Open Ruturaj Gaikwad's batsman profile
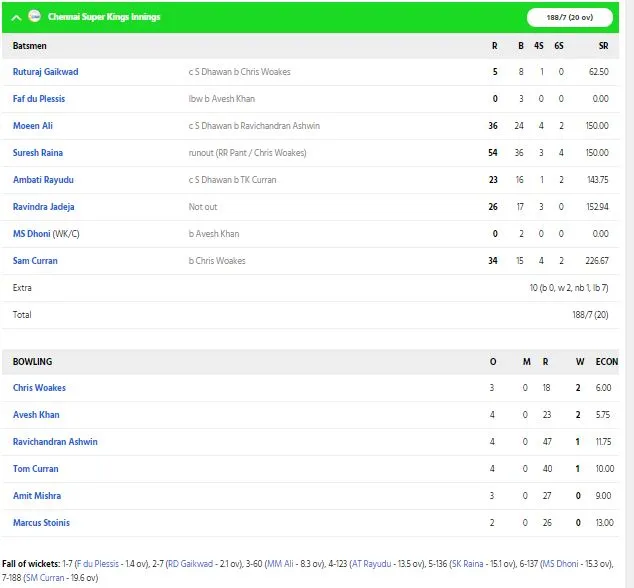This screenshot has width=634, height=588. click(x=46, y=72)
